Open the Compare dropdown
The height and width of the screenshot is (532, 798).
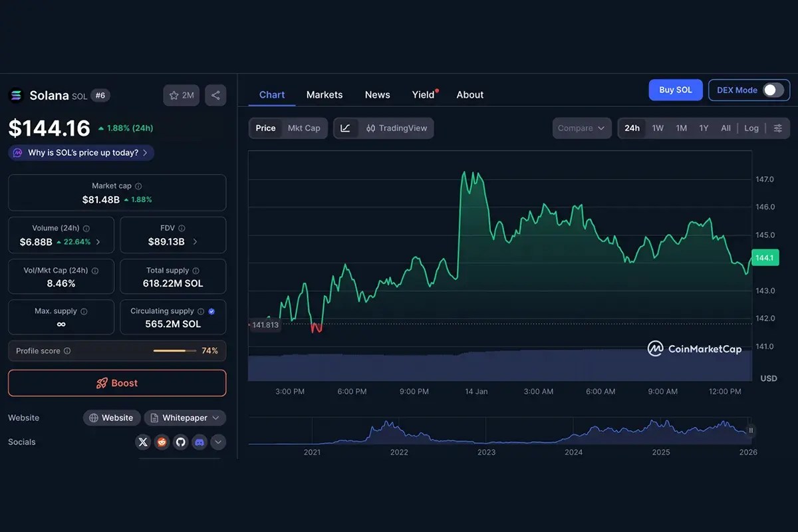581,128
